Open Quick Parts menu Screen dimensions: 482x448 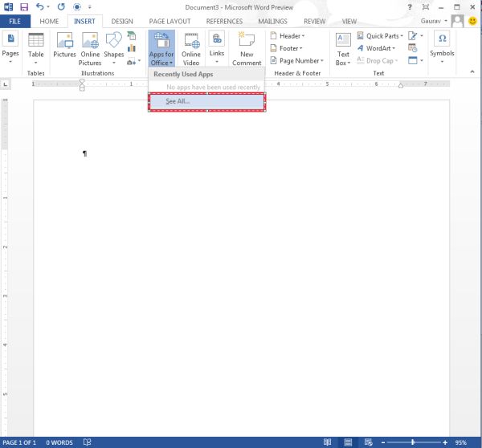click(380, 36)
